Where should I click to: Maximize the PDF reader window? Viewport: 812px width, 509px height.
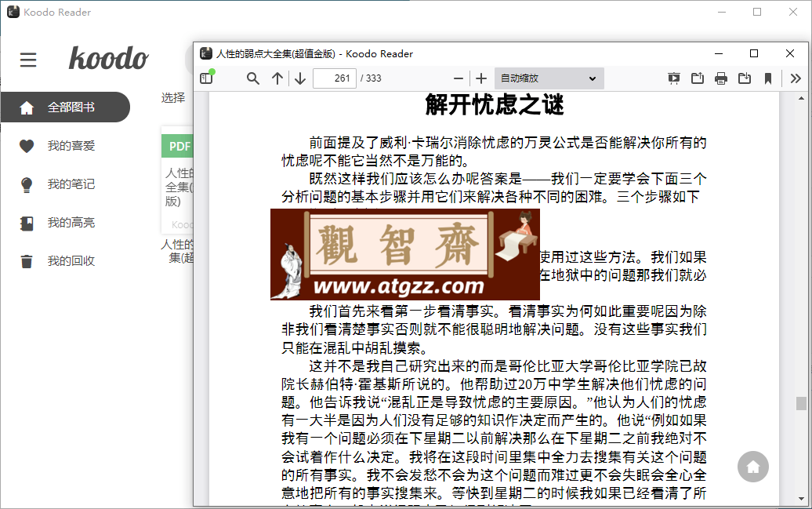point(754,53)
